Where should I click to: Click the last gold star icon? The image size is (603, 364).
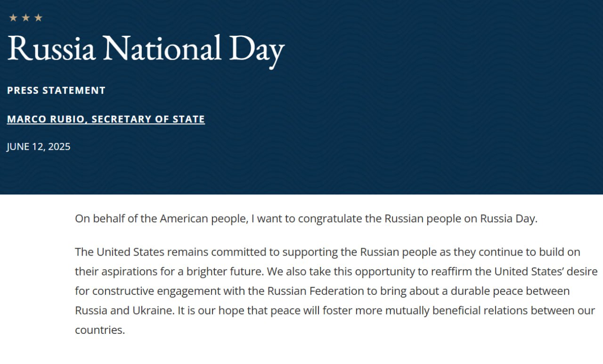38,18
